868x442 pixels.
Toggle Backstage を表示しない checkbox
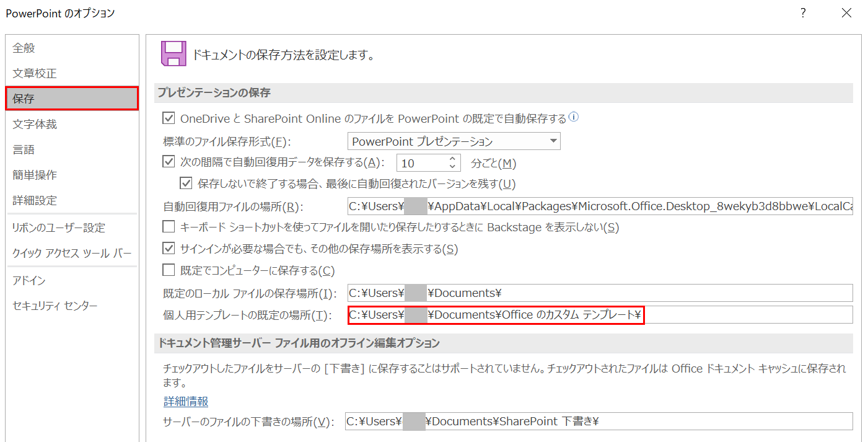(x=169, y=227)
